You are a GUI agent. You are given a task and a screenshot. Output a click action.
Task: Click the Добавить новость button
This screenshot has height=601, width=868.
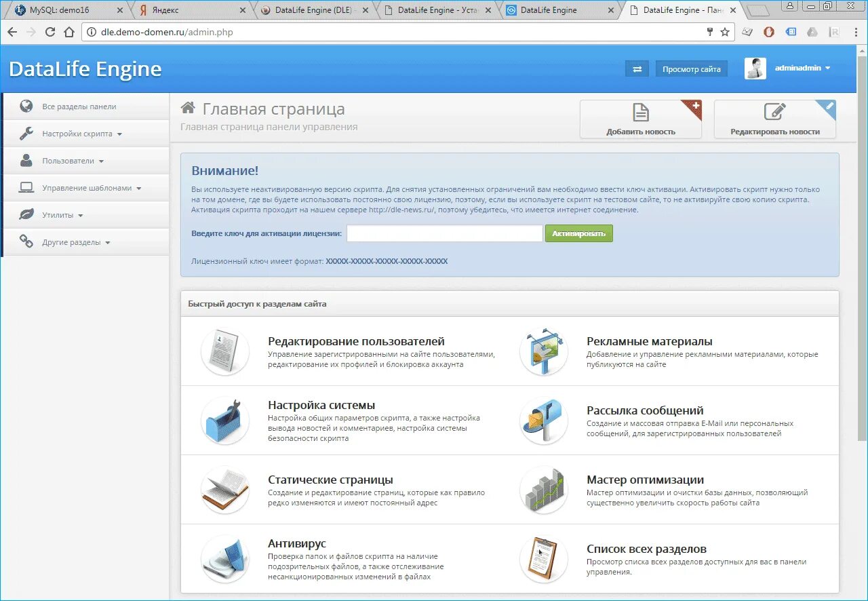(641, 119)
